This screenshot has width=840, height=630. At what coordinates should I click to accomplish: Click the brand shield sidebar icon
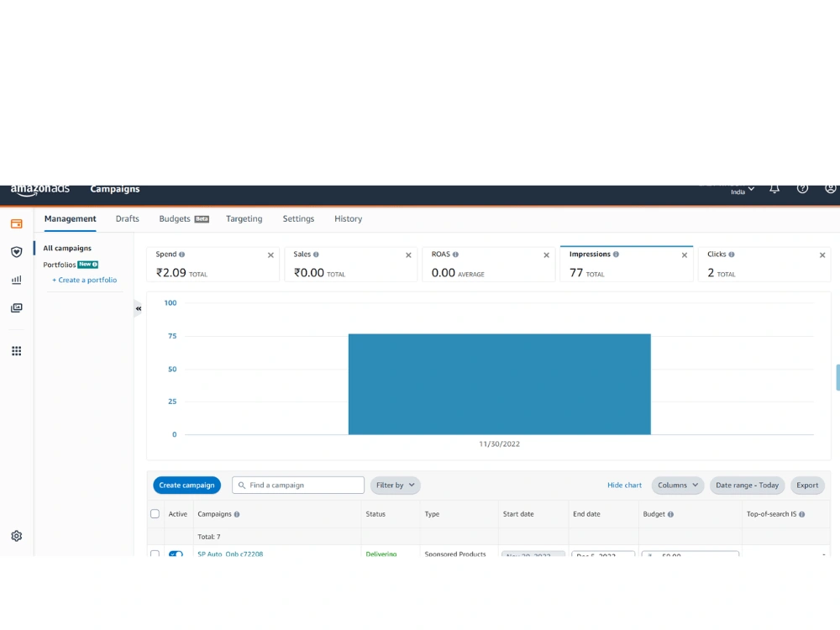(x=17, y=252)
